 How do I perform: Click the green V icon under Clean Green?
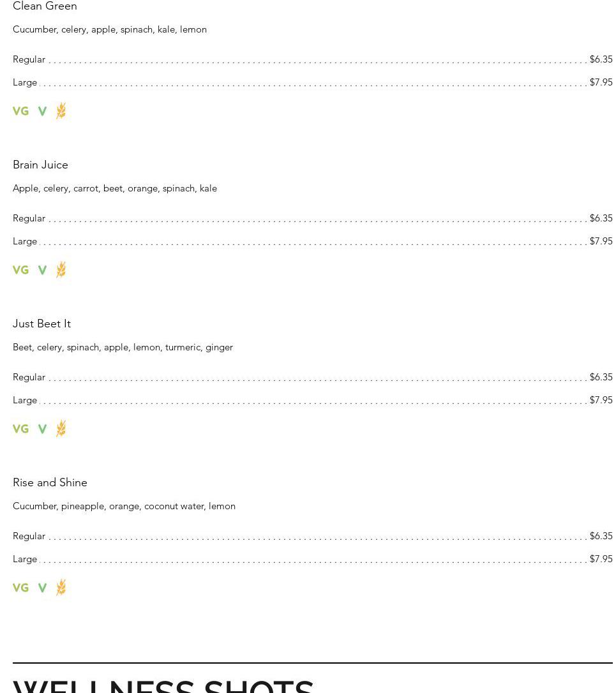(42, 111)
